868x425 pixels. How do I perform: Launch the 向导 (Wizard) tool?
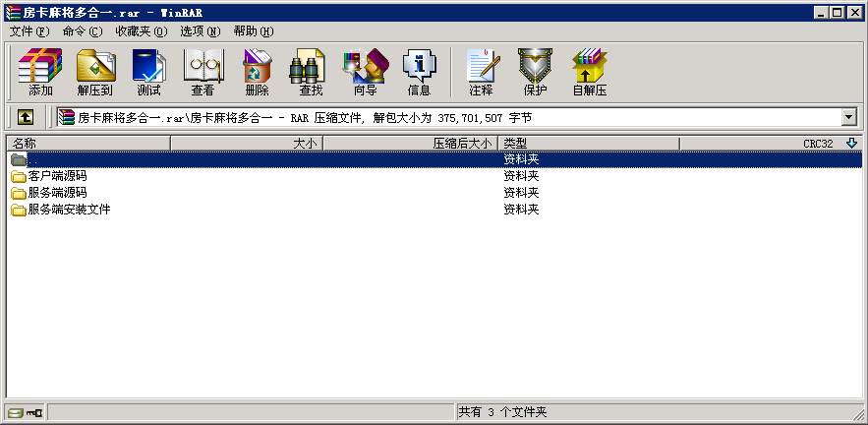tap(365, 72)
